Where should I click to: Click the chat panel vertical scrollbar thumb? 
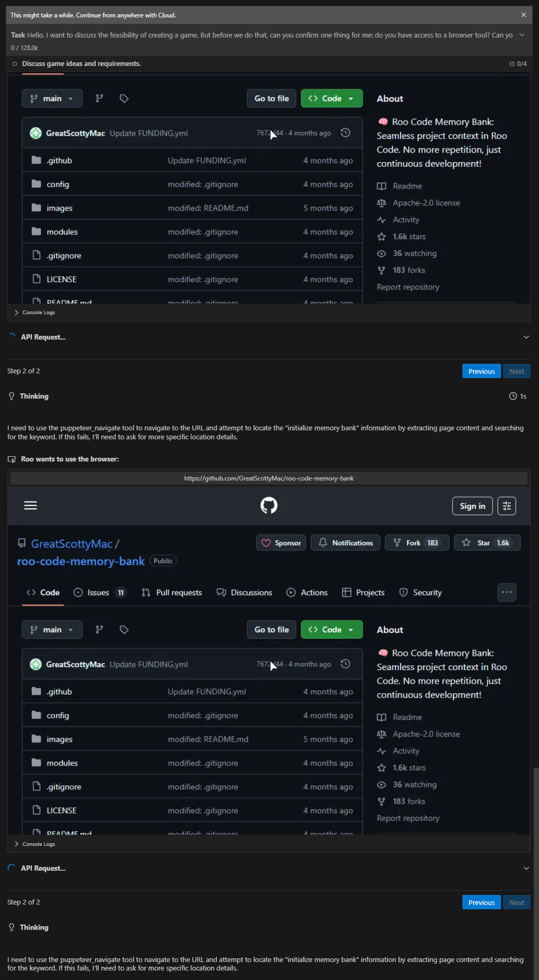[x=536, y=873]
